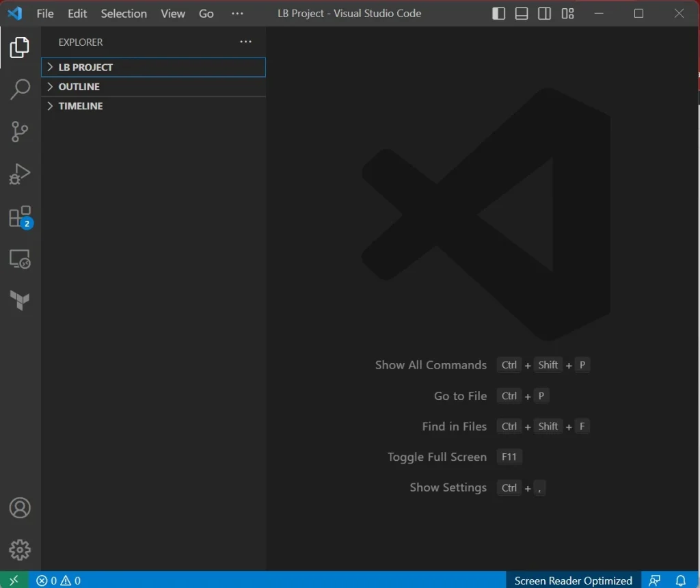The image size is (700, 588).
Task: Open the Source Control view
Action: [x=20, y=131]
